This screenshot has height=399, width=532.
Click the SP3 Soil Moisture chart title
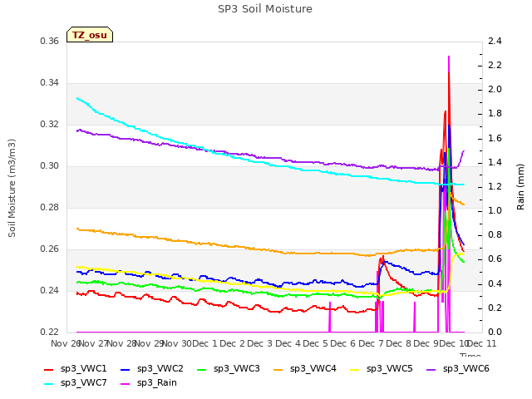(265, 9)
